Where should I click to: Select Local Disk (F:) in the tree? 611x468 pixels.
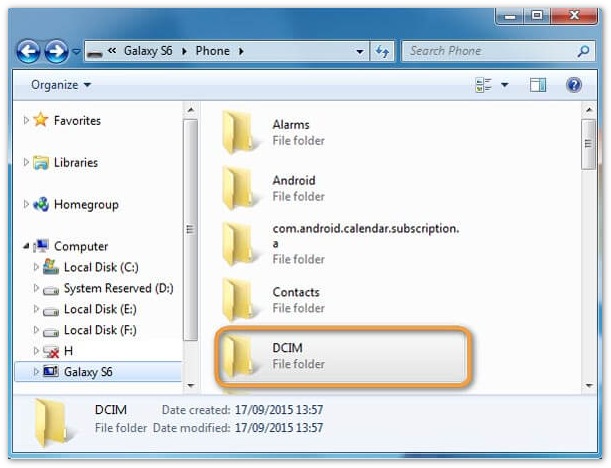[x=100, y=330]
